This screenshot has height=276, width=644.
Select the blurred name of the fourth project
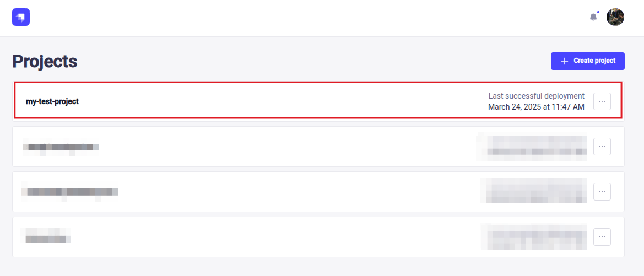point(46,237)
